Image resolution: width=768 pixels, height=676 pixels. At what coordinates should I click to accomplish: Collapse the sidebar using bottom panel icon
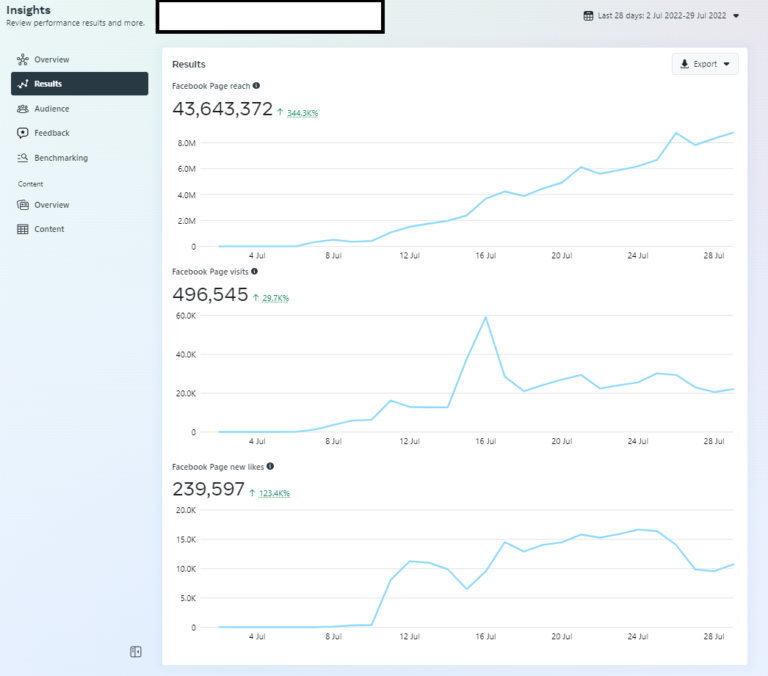(x=136, y=652)
